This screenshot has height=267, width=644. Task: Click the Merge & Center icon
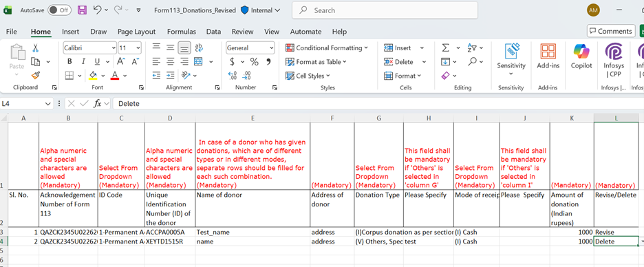(199, 62)
